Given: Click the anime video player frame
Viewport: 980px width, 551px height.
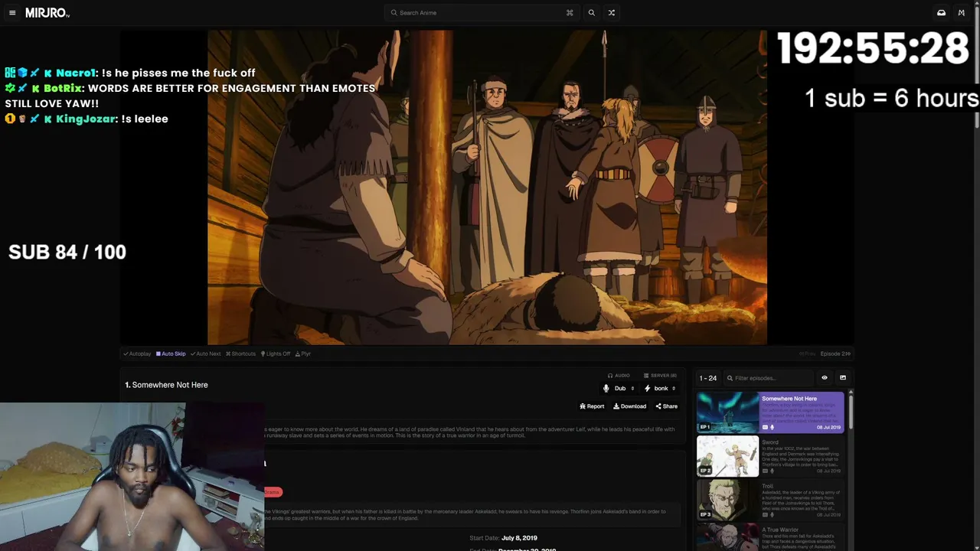Looking at the screenshot, I should 487,187.
